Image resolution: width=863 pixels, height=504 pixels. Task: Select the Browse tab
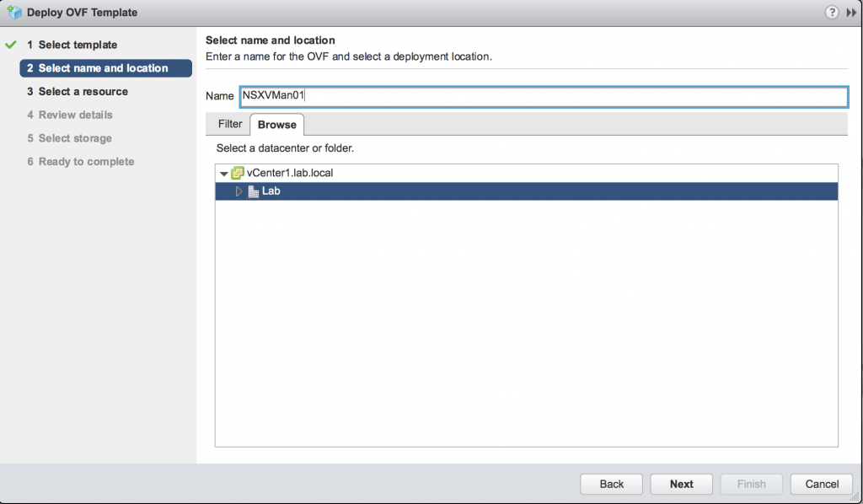tap(276, 125)
